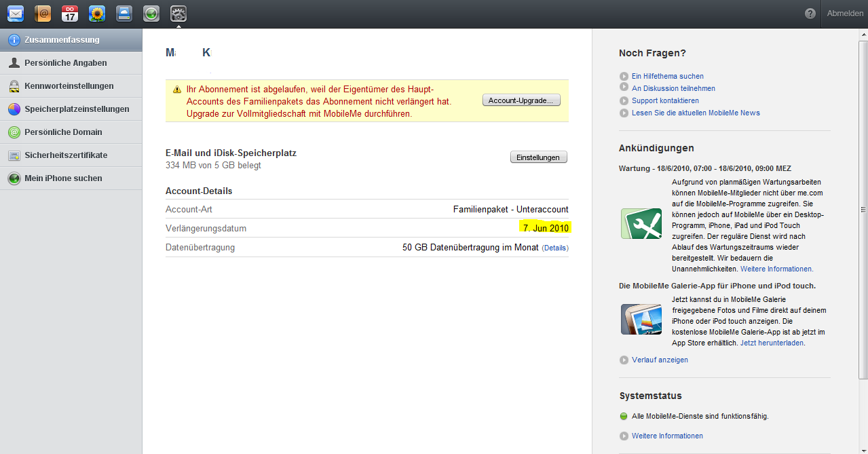Screen dimensions: 868x454
Task: Click the account settings gear icon
Action: point(178,13)
